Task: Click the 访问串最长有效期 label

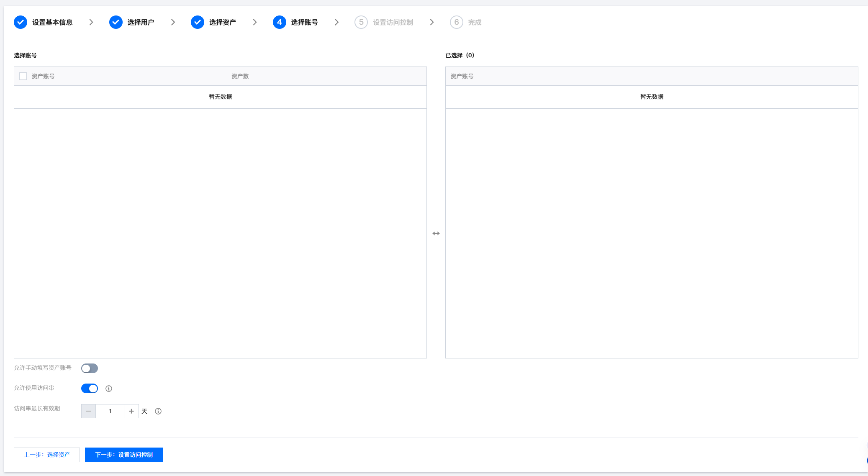Action: coord(37,408)
